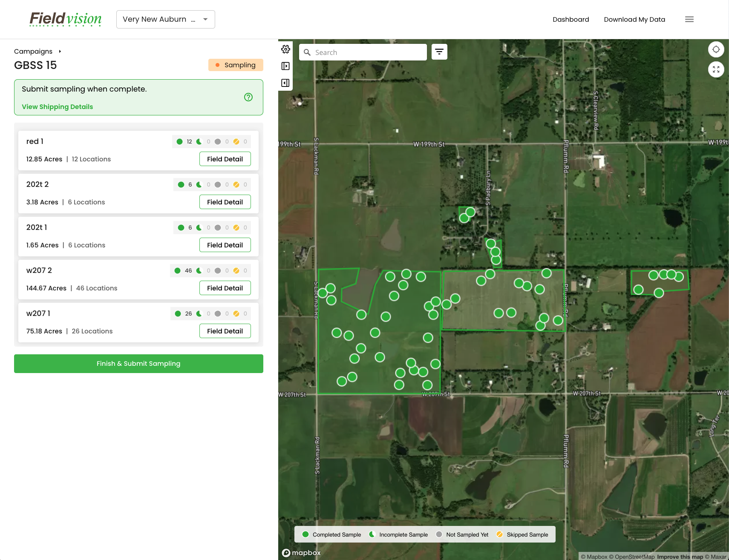
Task: Click the Mapbox logo on the map
Action: tap(301, 552)
